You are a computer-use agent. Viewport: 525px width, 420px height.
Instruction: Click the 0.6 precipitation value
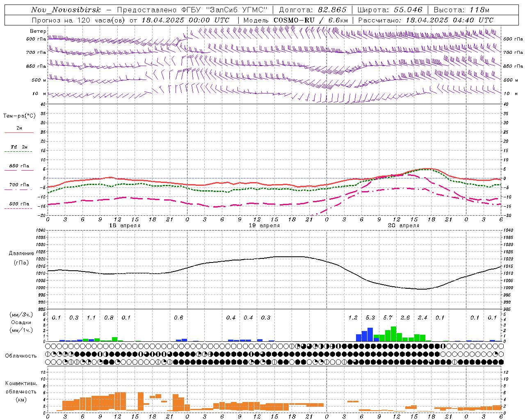pos(178,317)
